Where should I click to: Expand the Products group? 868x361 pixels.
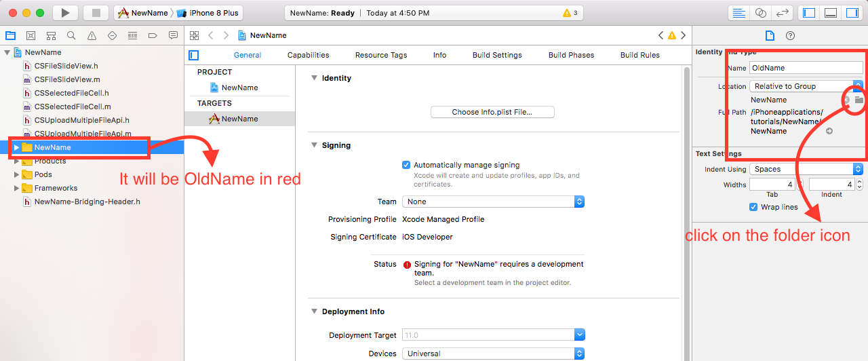pyautogui.click(x=16, y=161)
